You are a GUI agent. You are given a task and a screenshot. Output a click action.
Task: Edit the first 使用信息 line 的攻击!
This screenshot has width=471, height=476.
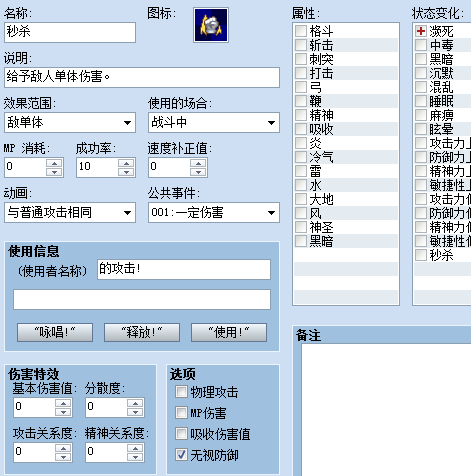coord(184,269)
